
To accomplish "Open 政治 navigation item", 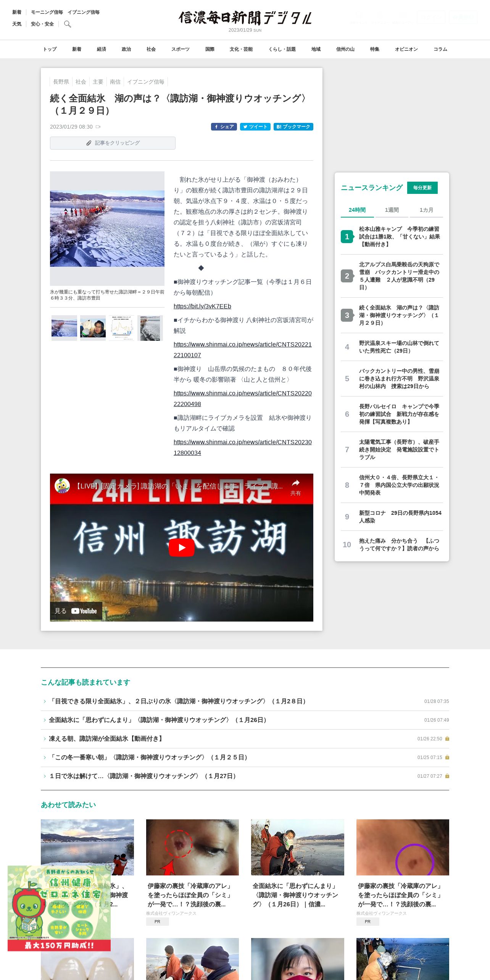I will tap(126, 49).
